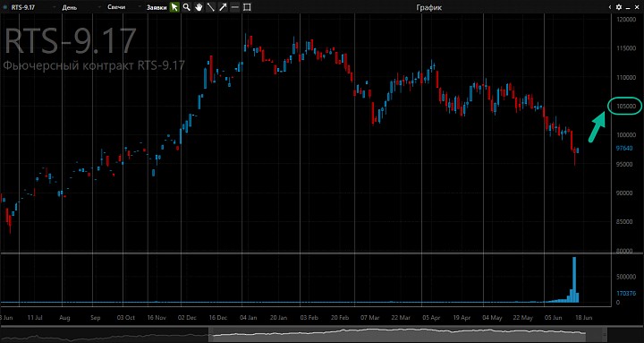Click the 22 Mar date label
Viewport: 644px width, 343px height.
click(401, 318)
